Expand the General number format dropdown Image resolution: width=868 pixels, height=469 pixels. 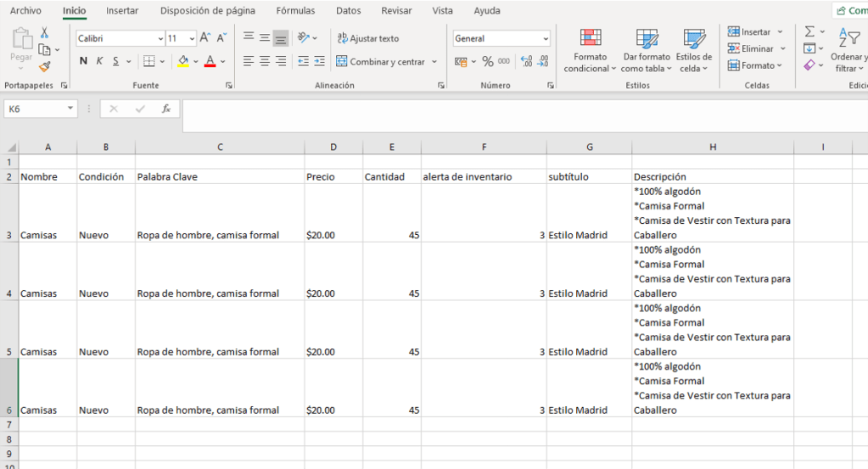click(546, 39)
